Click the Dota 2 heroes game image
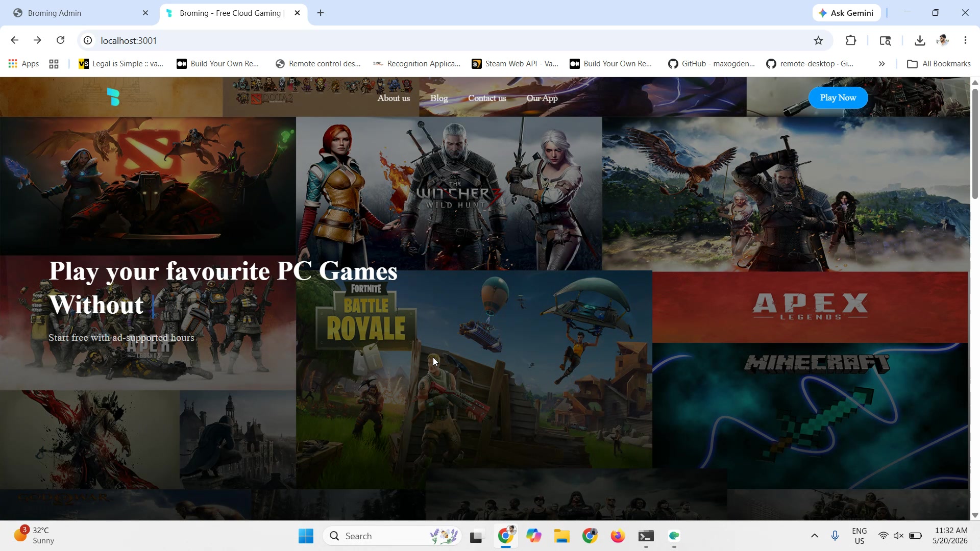This screenshot has height=551, width=980. pyautogui.click(x=148, y=186)
